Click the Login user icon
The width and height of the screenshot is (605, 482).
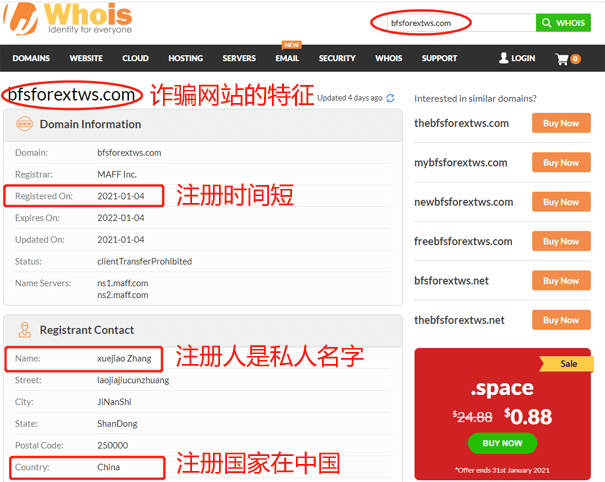(504, 58)
